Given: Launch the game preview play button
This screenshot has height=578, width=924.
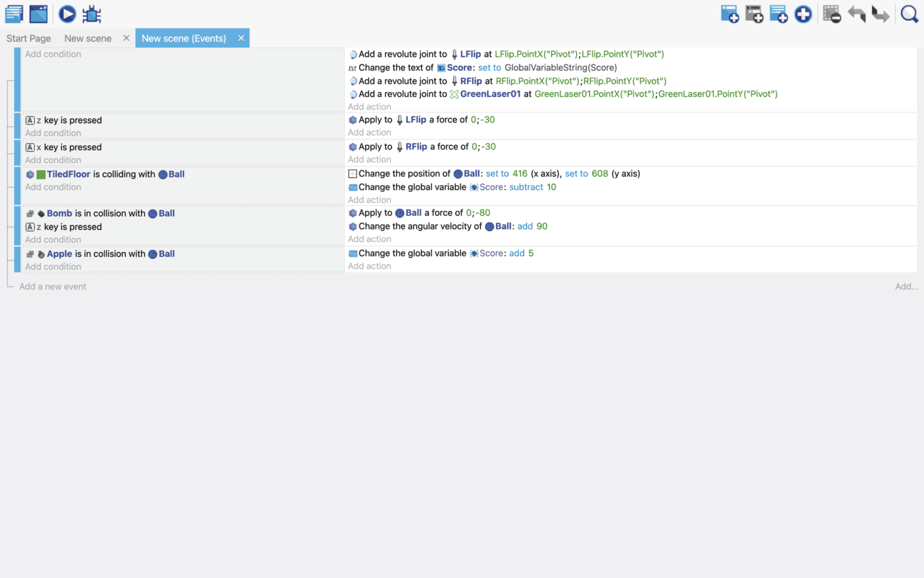Looking at the screenshot, I should coord(67,14).
